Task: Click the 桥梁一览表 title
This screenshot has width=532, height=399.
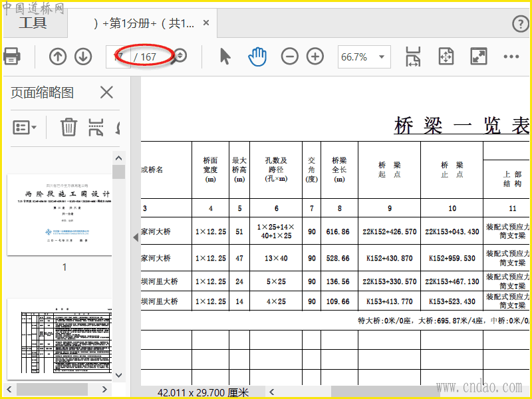Action: (462, 126)
